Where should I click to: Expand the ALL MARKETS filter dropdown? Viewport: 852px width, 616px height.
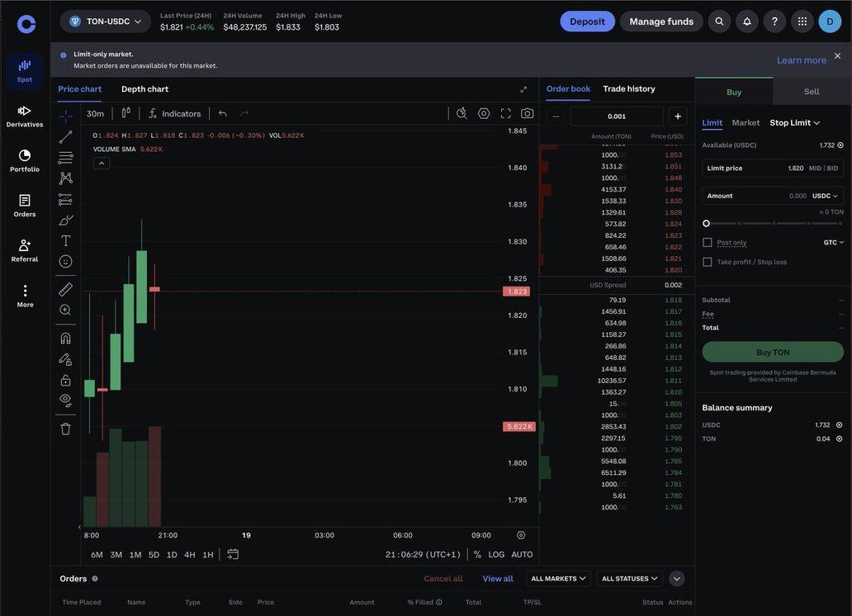[x=559, y=579]
